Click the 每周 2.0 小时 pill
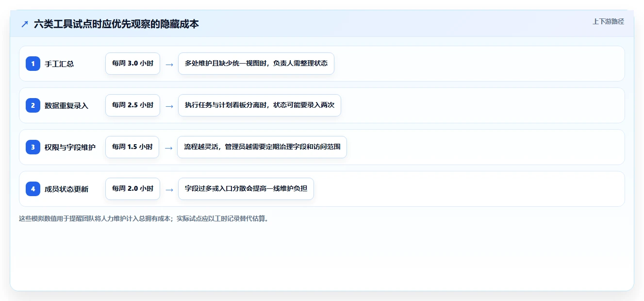 pyautogui.click(x=132, y=189)
